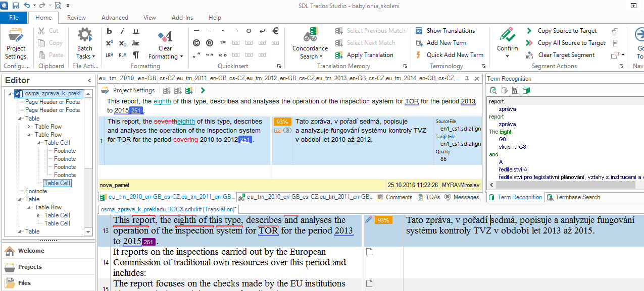Insert the copyright symbol
644x291 pixels.
point(196,43)
